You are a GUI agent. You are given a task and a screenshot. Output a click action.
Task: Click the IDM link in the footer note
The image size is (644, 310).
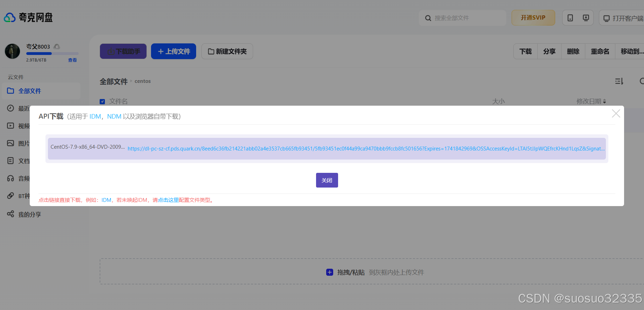coord(106,200)
